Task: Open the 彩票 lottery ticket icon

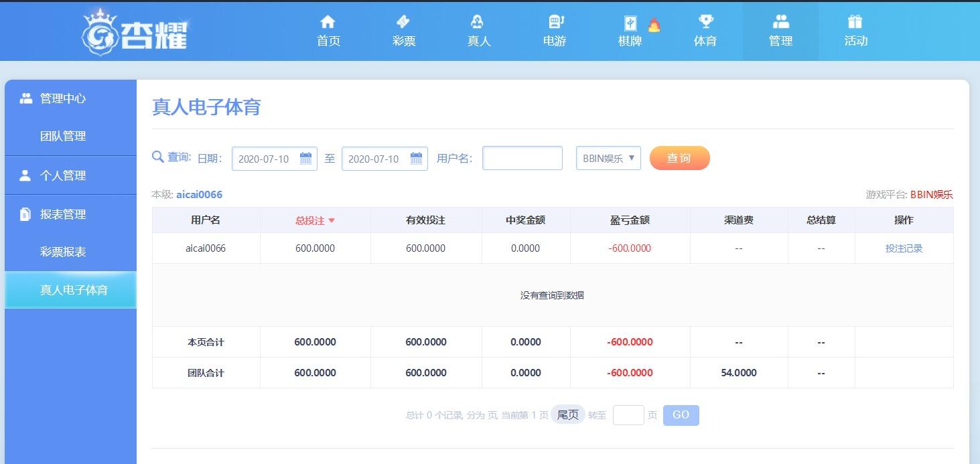Action: (x=403, y=22)
